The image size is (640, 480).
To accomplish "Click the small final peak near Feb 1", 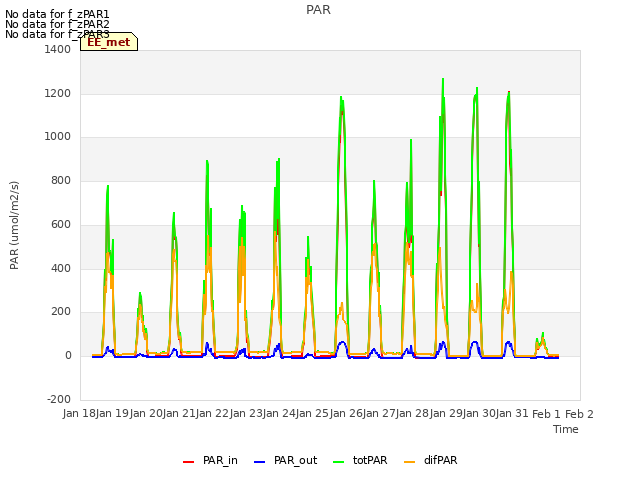I will click(x=542, y=342).
